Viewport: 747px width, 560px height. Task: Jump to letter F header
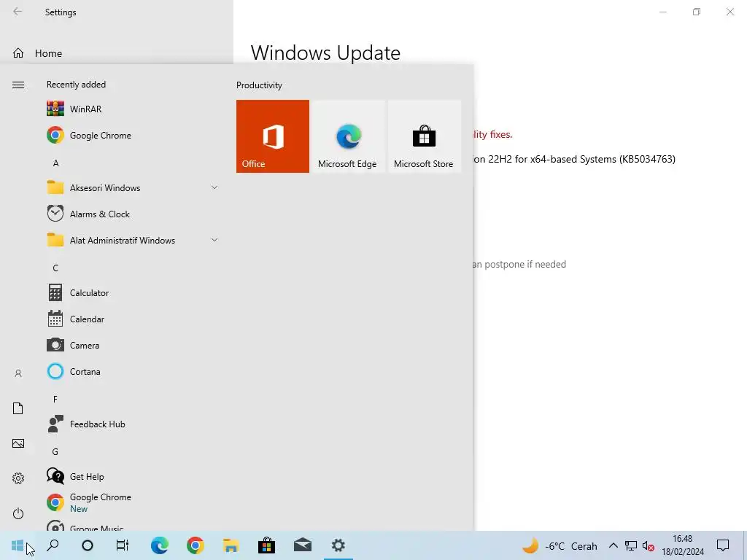[55, 399]
